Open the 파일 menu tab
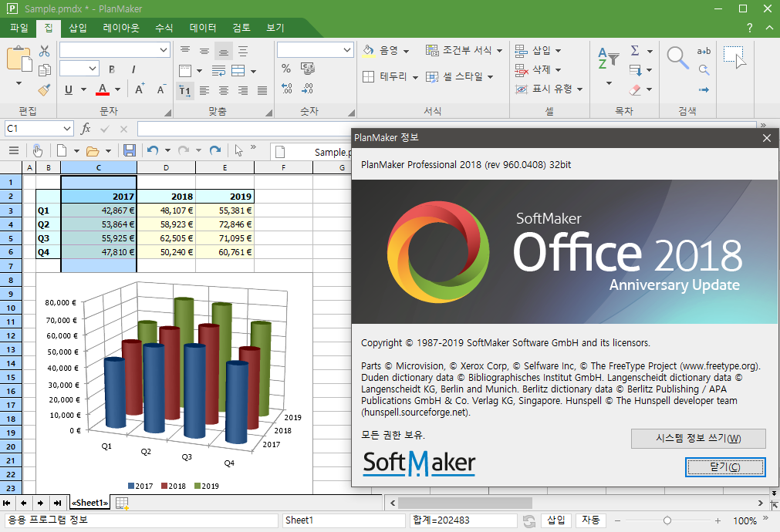 pos(19,28)
